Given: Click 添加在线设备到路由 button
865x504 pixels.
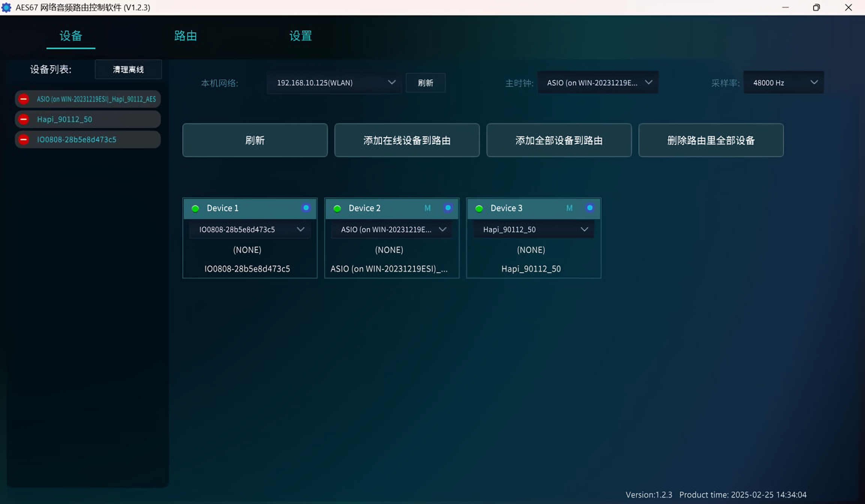Looking at the screenshot, I should (407, 140).
